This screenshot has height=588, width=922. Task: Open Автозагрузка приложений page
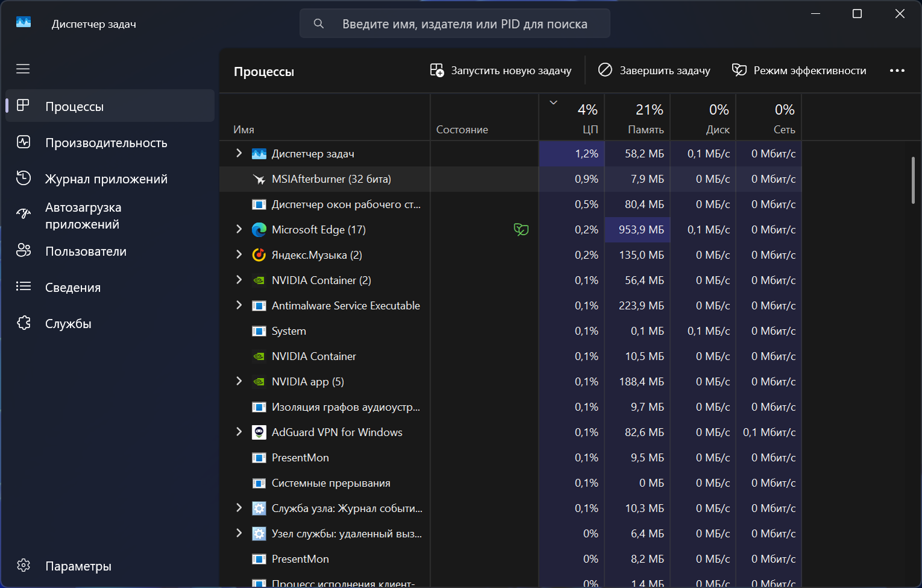(x=110, y=215)
